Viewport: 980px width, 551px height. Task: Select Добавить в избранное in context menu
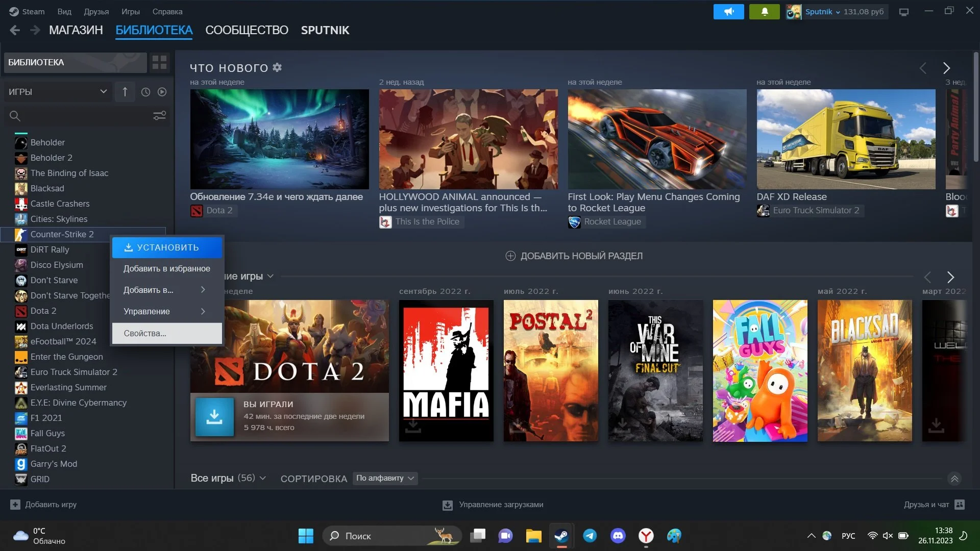pos(167,268)
